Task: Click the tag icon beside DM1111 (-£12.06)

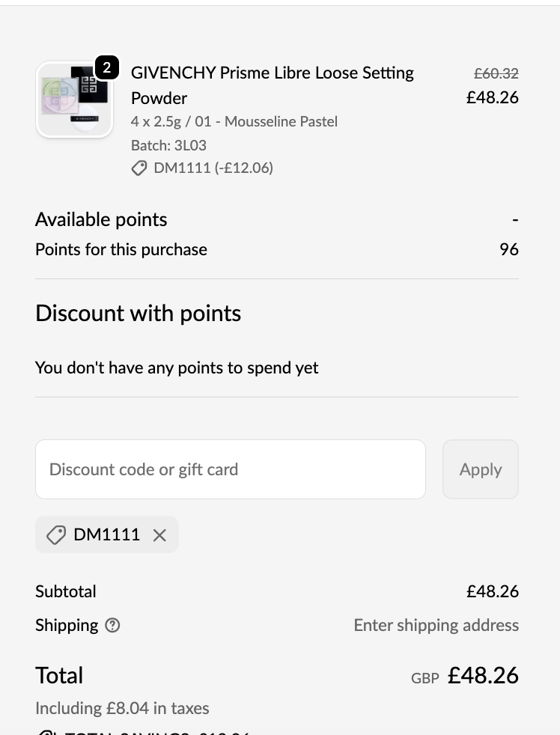Action: tap(139, 168)
